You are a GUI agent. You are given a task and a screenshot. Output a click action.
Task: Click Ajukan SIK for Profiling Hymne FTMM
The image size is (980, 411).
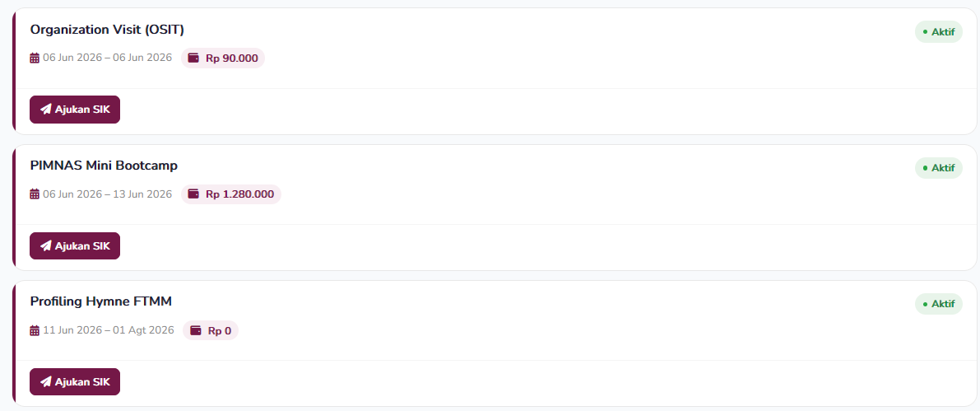click(75, 381)
